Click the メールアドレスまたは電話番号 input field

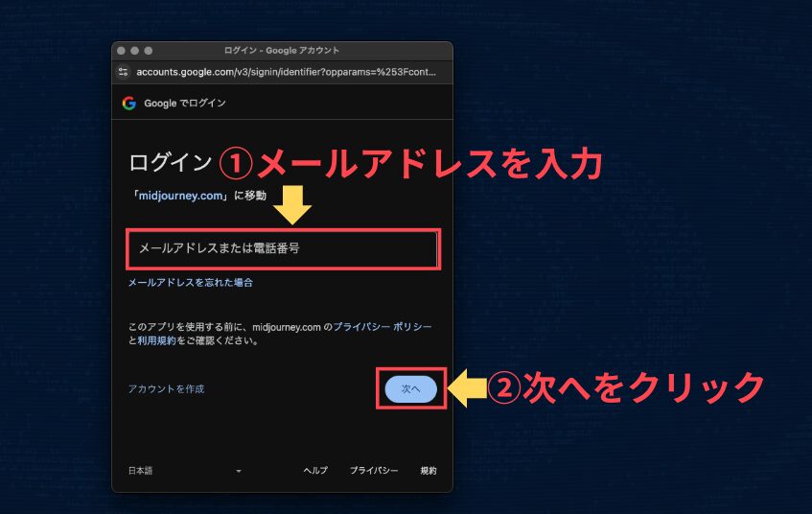283,249
